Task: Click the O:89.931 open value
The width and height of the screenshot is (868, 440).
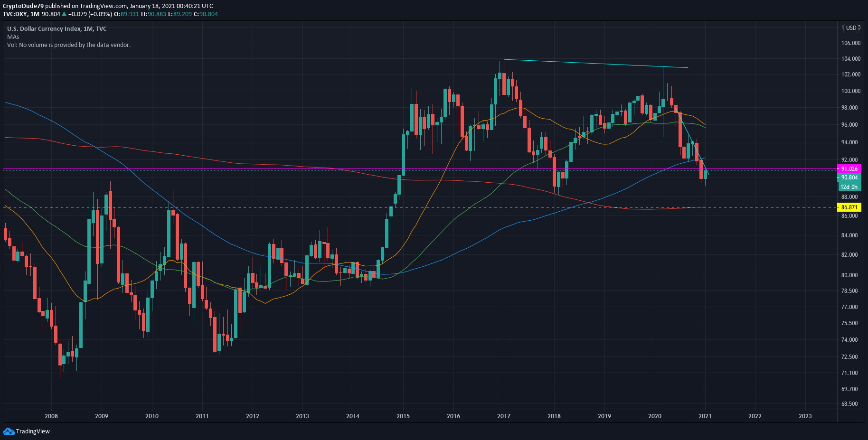Action: pyautogui.click(x=127, y=14)
